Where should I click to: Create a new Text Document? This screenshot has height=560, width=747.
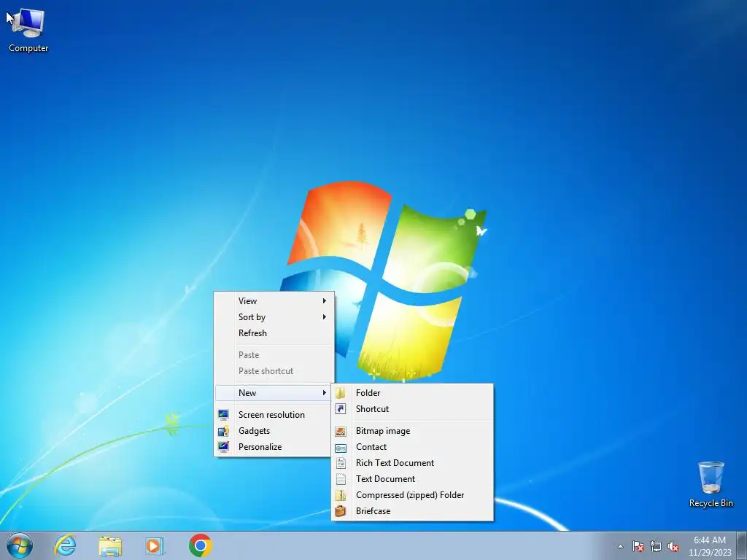click(x=413, y=479)
